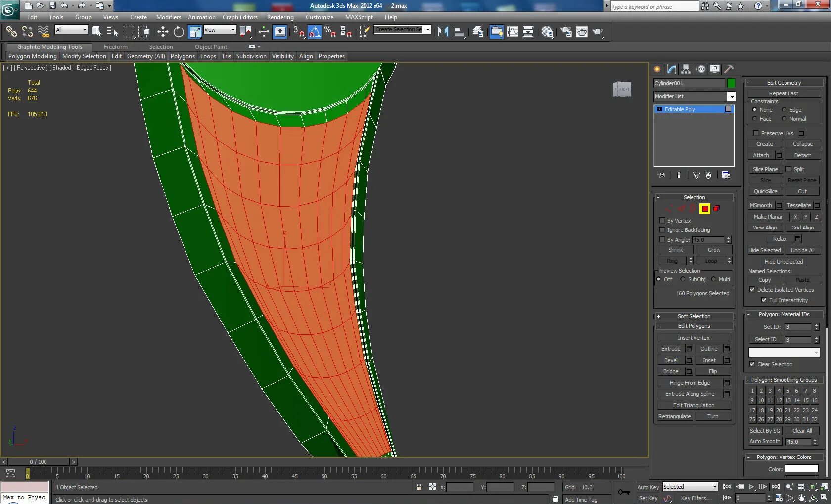Click the Extrude button
Screen dimensions: 831x504
(670, 349)
